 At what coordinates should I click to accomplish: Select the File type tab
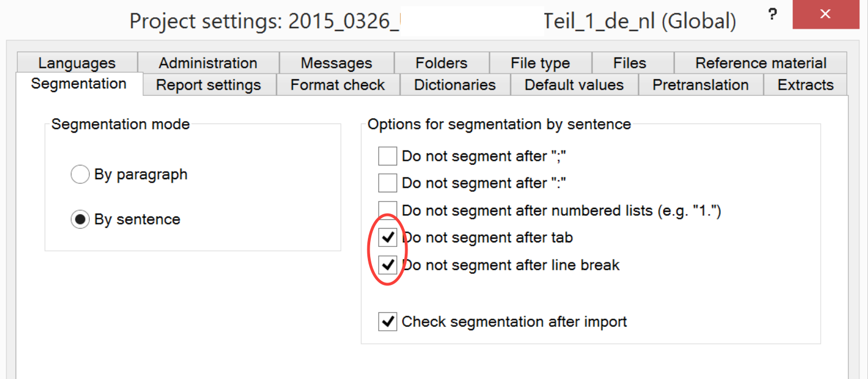click(540, 63)
